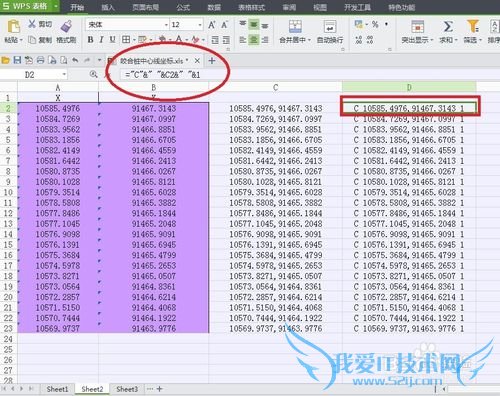The image size is (500, 396).
Task: Open the Highlight (突出显示) dropdown arrow
Action: pos(432,40)
